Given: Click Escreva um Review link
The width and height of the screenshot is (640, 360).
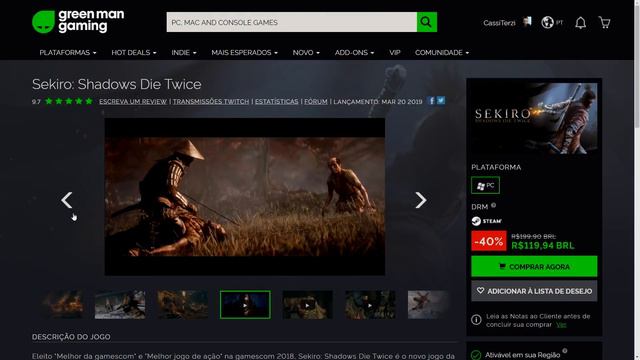Looking at the screenshot, I should click(x=133, y=101).
